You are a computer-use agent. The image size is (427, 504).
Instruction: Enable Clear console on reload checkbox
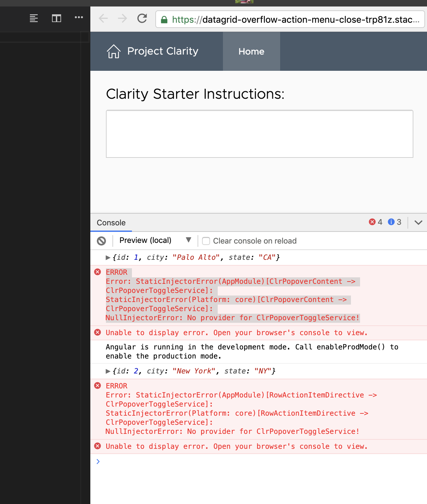point(206,241)
